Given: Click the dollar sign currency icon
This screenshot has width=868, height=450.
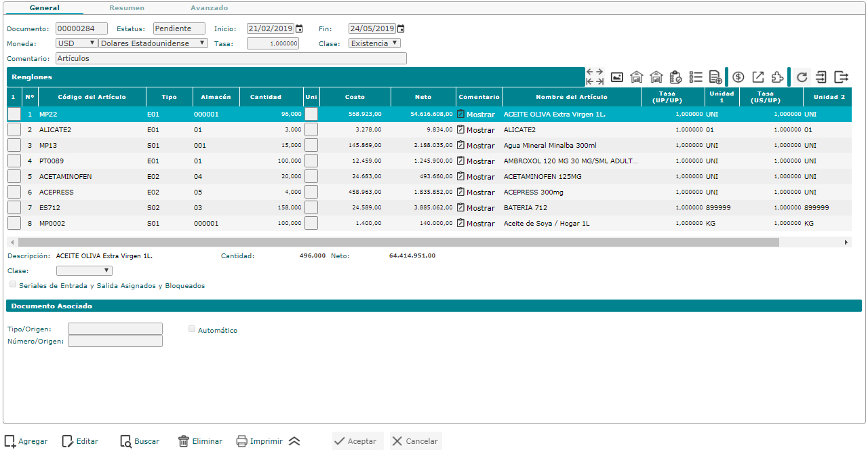Looking at the screenshot, I should tap(738, 77).
